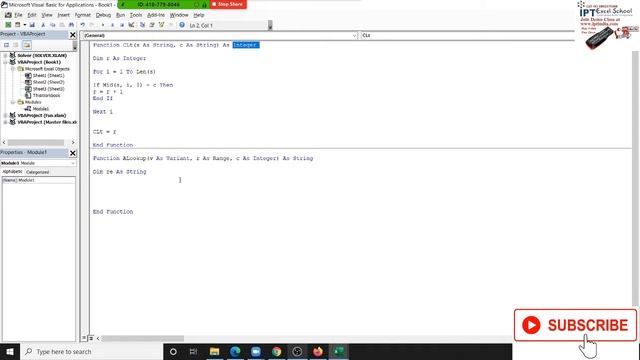640x360 pixels.
Task: Click the Windows Start button
Action: click(x=10, y=351)
